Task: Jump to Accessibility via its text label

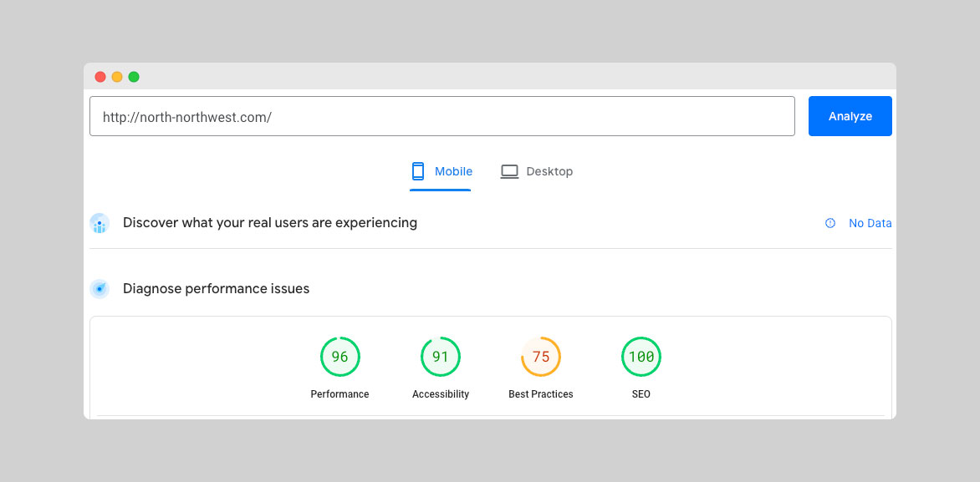Action: (x=440, y=394)
